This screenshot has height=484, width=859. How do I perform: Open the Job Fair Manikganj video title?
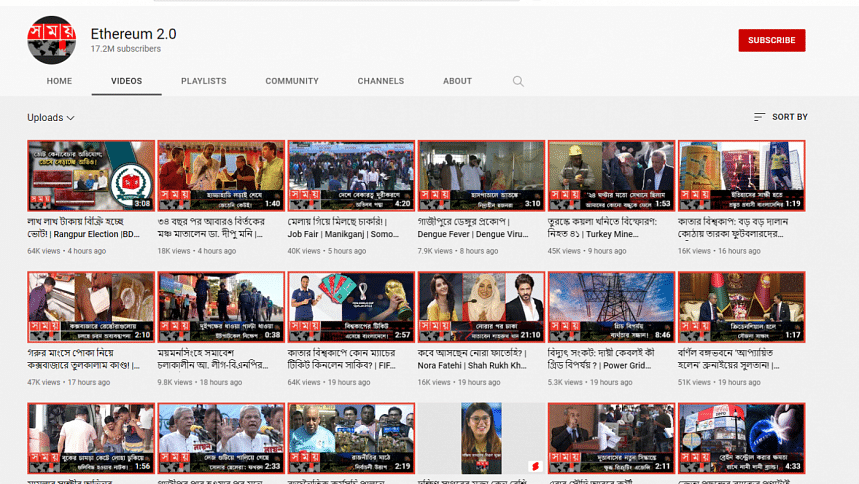click(x=344, y=235)
